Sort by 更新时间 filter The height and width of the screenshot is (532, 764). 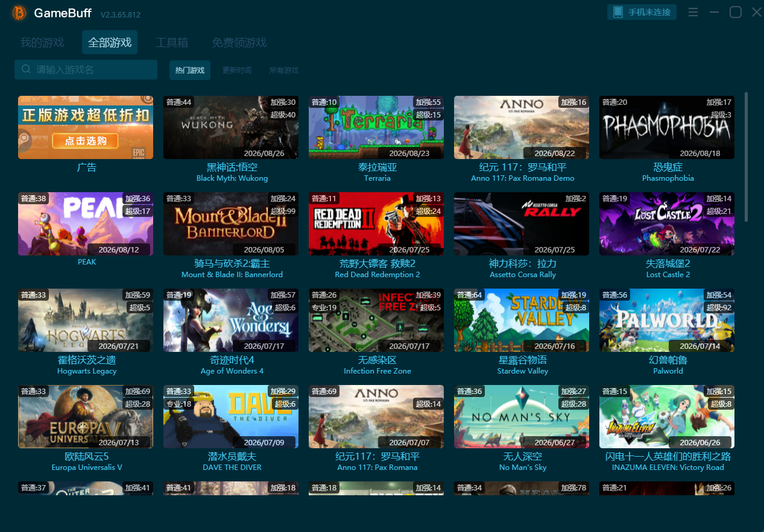tap(237, 70)
